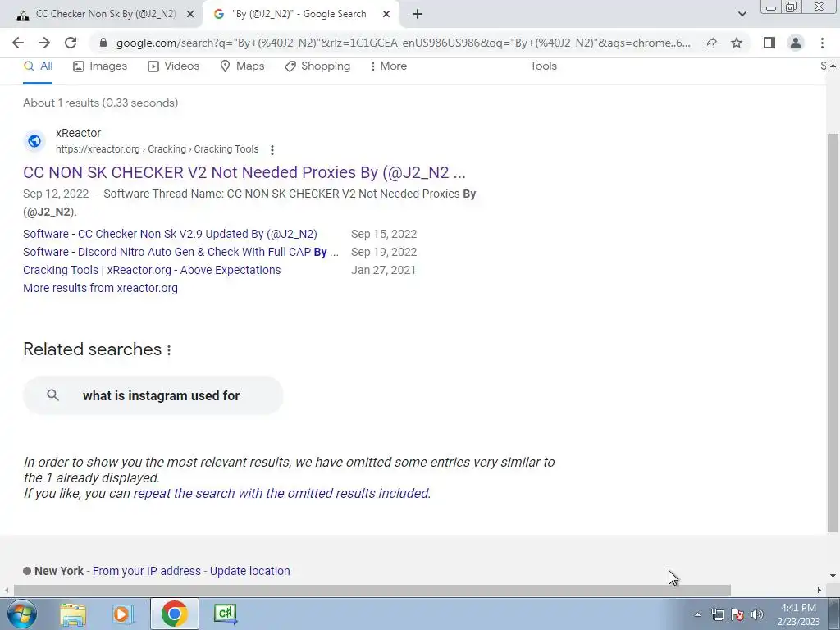Click the address bar URL field
This screenshot has height=630, width=840.
click(x=403, y=43)
